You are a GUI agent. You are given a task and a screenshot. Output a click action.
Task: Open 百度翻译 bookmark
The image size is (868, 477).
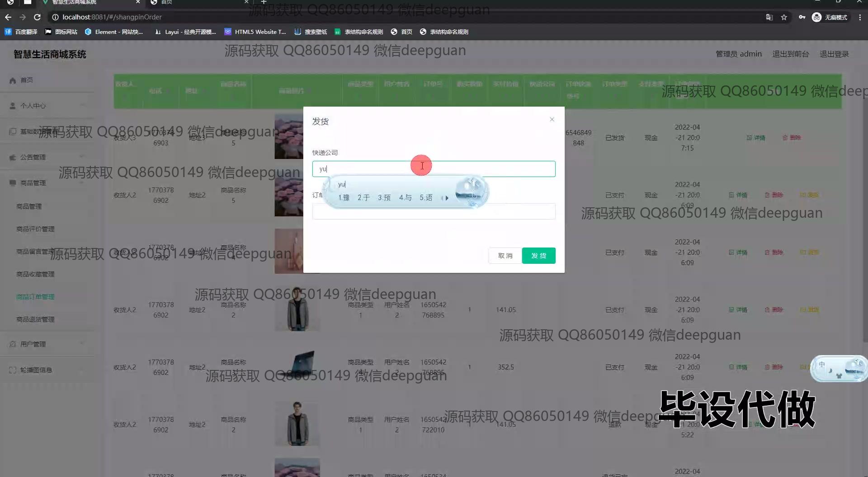[21, 32]
